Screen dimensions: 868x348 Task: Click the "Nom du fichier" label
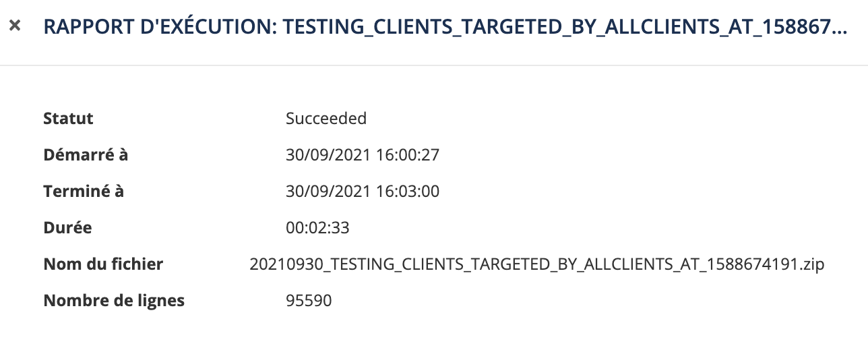pos(103,264)
